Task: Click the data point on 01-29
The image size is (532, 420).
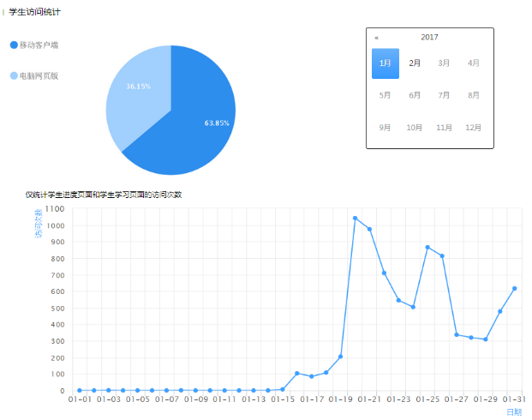Action: pos(486,339)
